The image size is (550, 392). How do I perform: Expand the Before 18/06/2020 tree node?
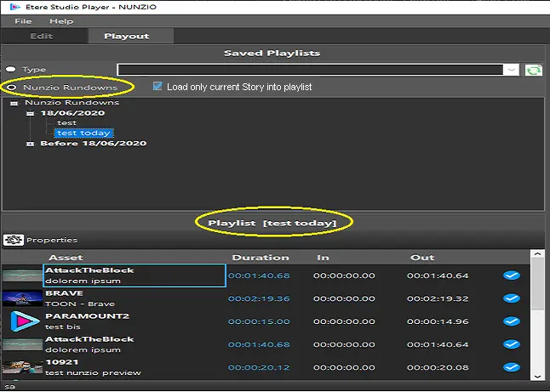(31, 144)
